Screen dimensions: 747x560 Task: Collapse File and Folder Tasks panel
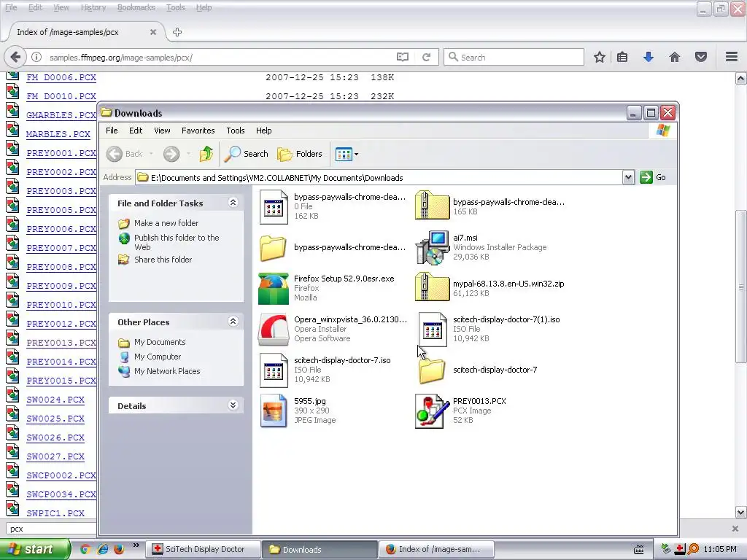(x=233, y=203)
